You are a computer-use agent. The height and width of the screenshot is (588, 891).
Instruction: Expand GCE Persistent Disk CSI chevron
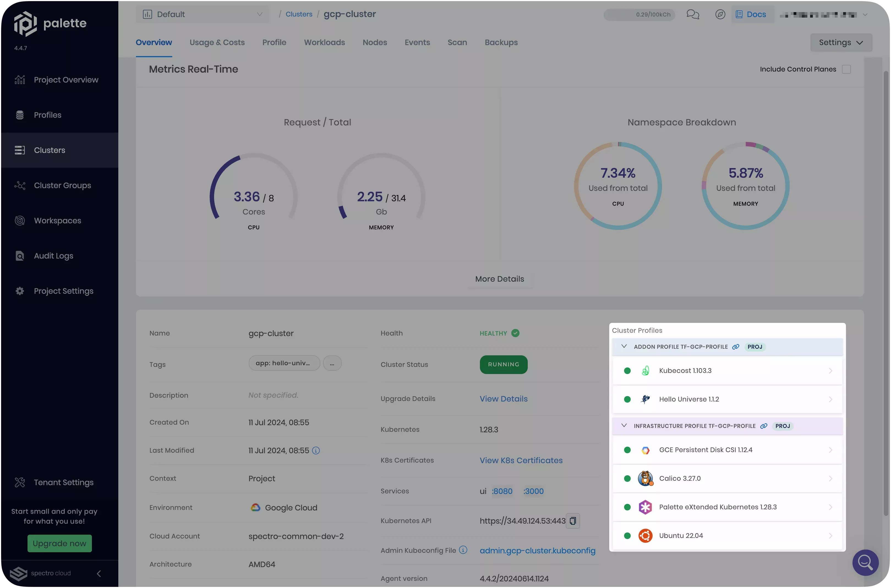tap(830, 450)
